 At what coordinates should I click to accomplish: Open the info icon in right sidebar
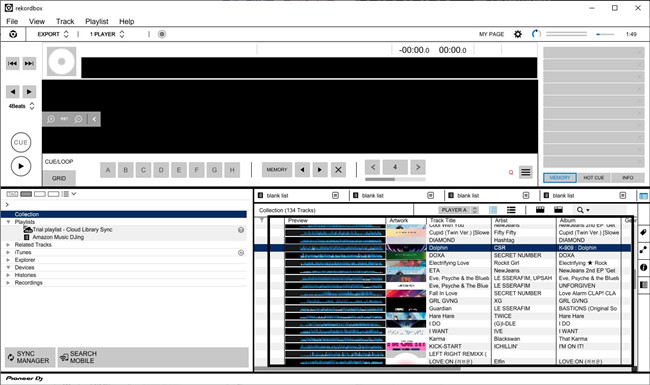(x=643, y=267)
